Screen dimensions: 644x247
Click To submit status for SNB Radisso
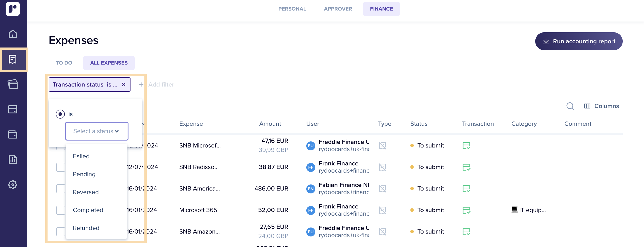tap(427, 167)
